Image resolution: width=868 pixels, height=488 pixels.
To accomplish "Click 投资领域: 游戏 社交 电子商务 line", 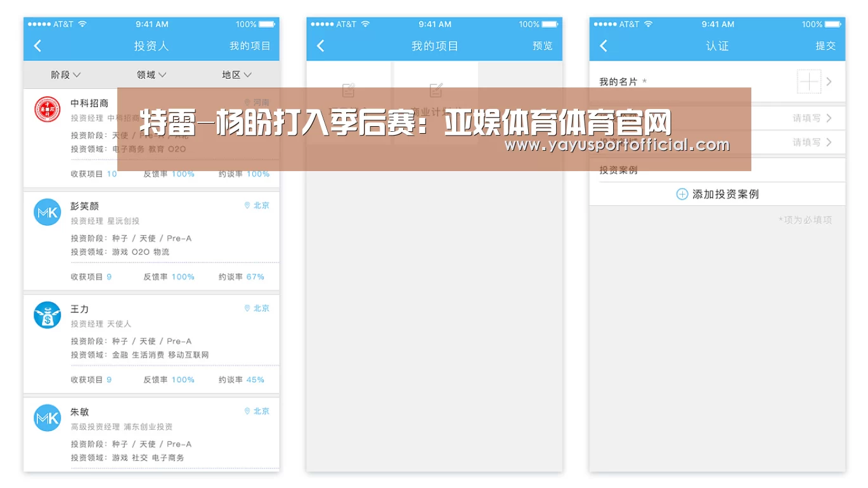I will [x=127, y=458].
